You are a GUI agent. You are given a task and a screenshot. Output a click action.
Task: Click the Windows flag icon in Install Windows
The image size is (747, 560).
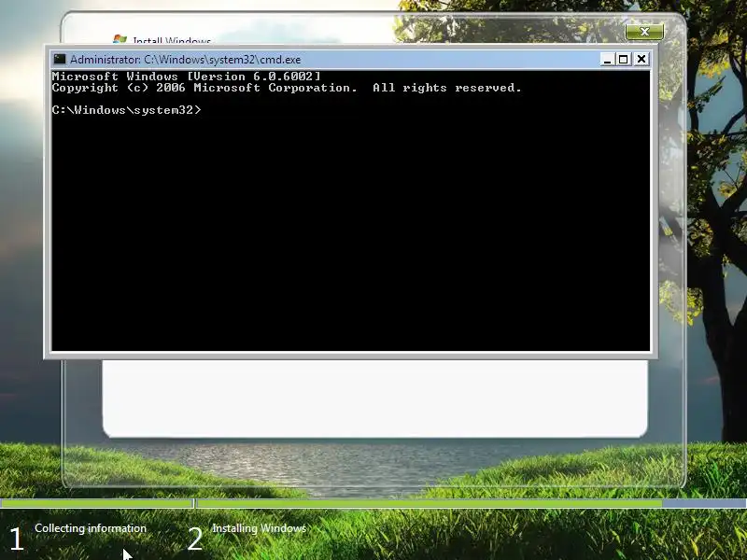point(120,39)
